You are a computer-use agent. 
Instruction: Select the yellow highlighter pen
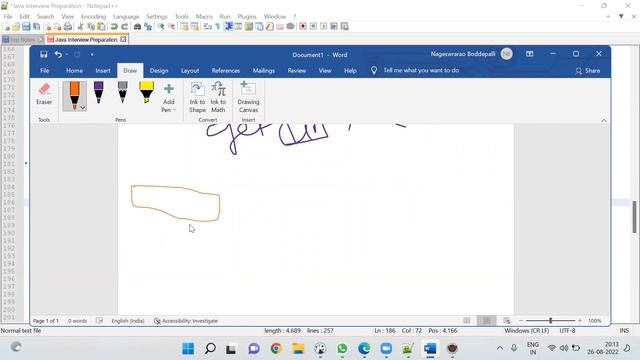[x=147, y=92]
